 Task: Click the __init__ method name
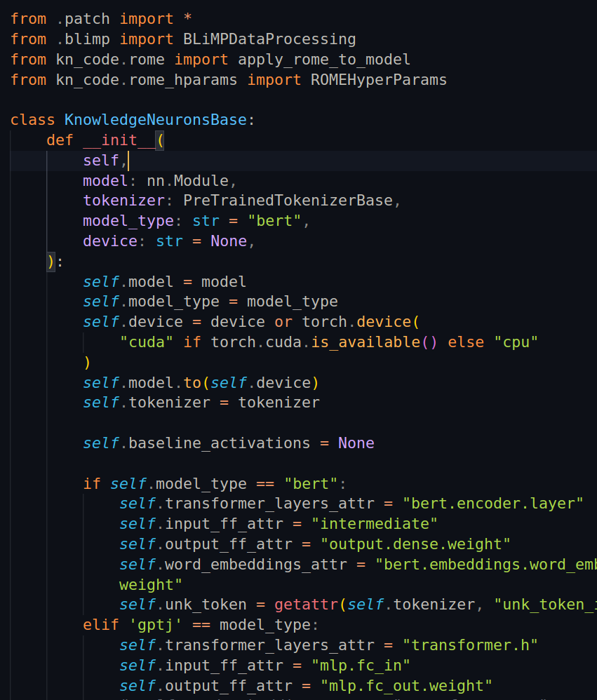click(x=119, y=140)
